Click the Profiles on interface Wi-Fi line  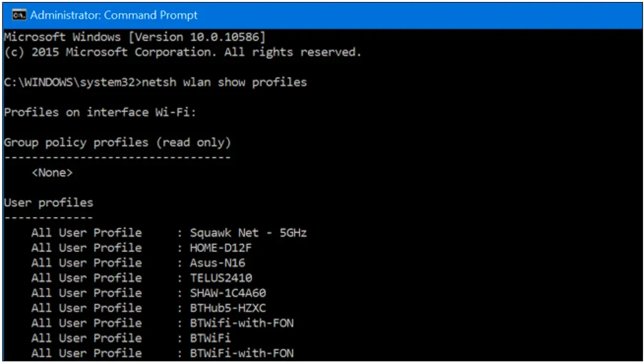(100, 112)
